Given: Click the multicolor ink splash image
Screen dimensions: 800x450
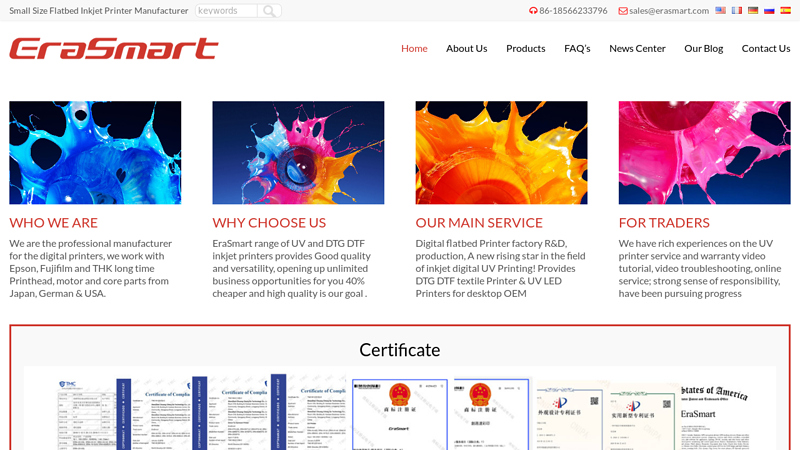Looking at the screenshot, I should (298, 153).
